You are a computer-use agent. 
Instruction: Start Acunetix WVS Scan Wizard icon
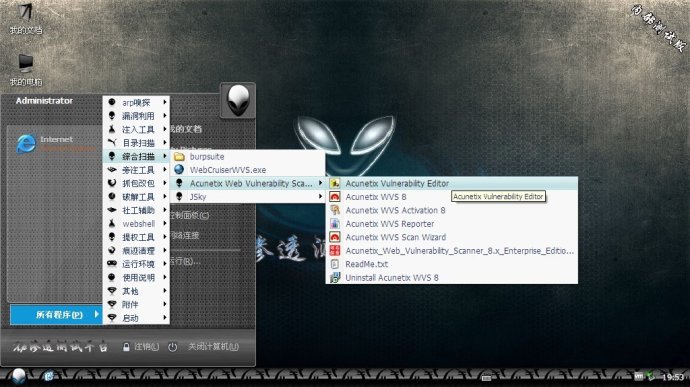pos(335,237)
